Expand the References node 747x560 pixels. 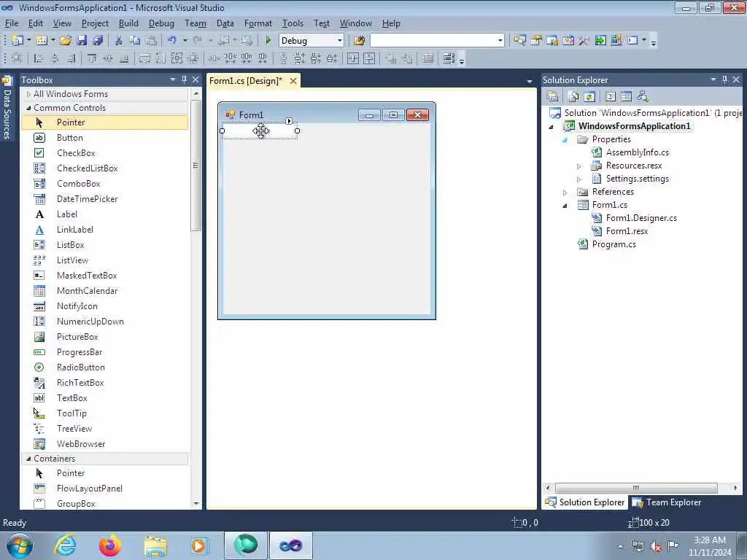point(565,192)
